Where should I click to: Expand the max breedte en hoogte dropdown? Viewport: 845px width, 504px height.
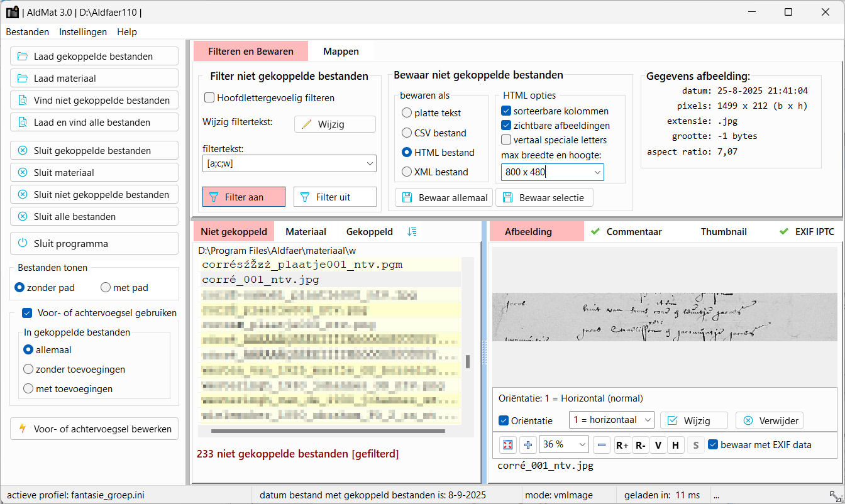pyautogui.click(x=597, y=172)
